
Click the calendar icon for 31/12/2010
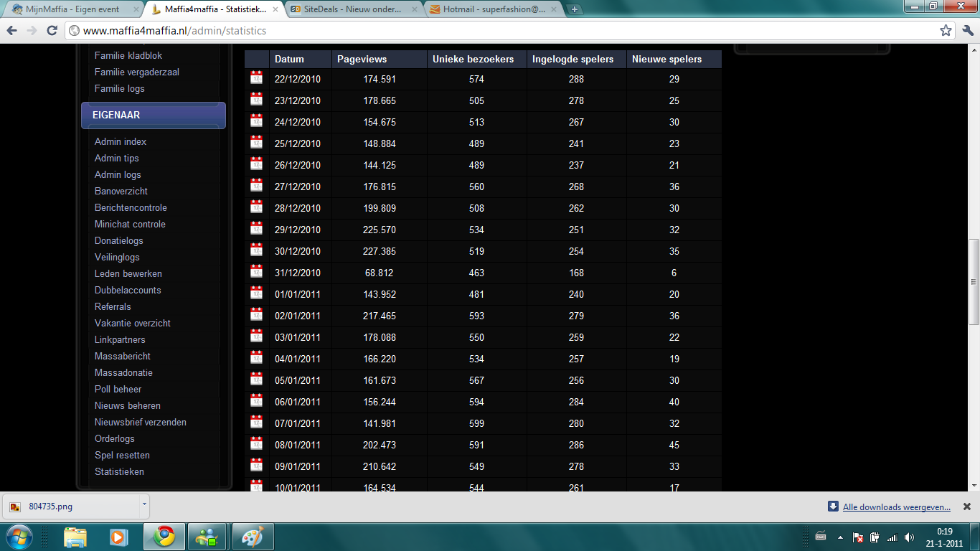pyautogui.click(x=256, y=272)
